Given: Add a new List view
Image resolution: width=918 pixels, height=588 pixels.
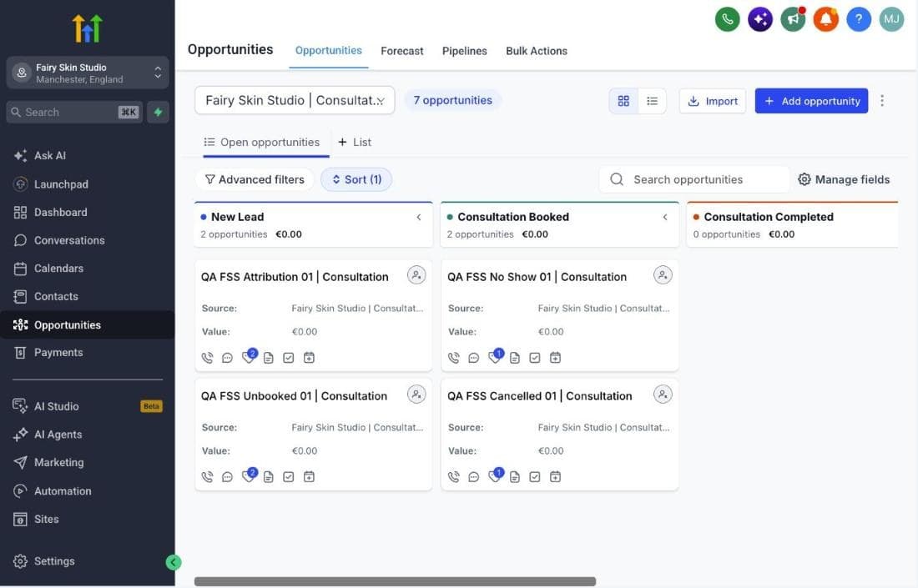Looking at the screenshot, I should [355, 142].
